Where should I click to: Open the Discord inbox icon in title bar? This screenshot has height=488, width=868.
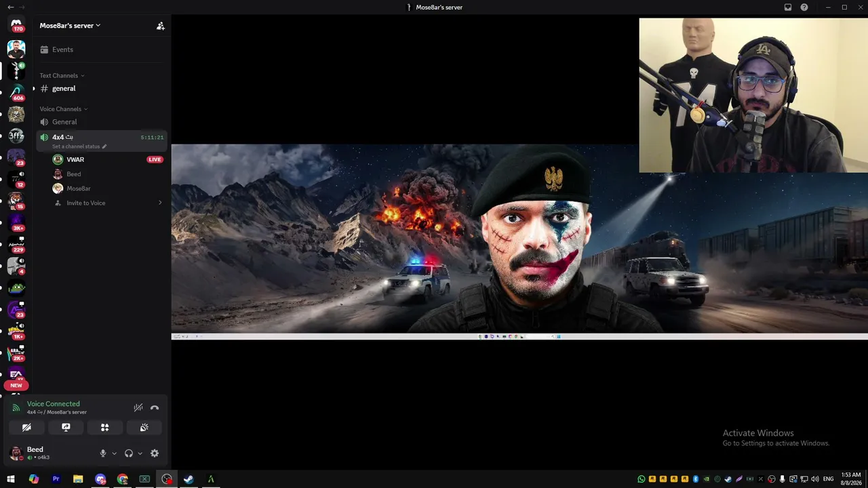[x=788, y=7]
